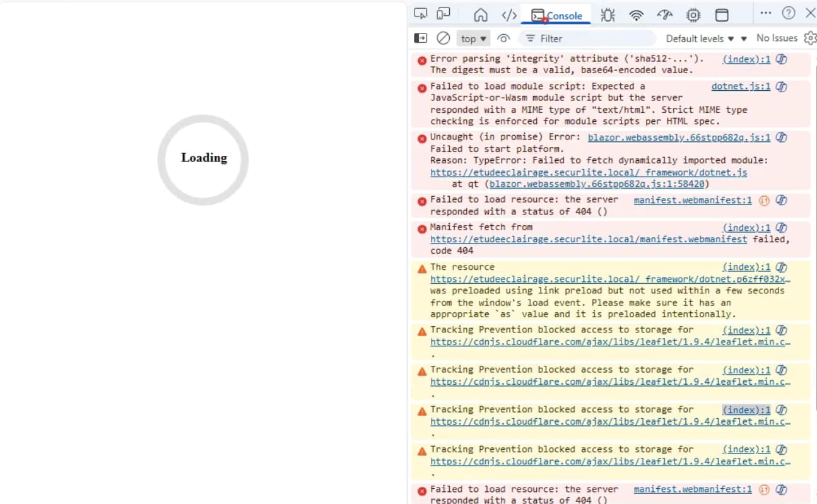Open the Elements panel icon
The height and width of the screenshot is (504, 817).
pos(508,15)
